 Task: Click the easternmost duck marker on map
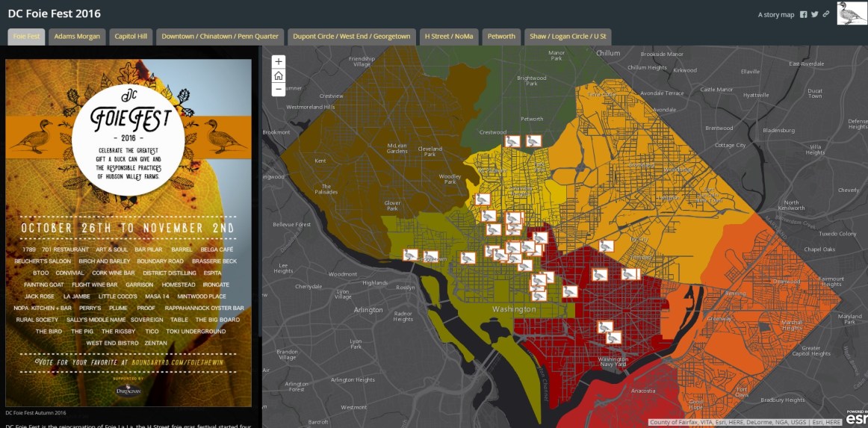tap(630, 274)
